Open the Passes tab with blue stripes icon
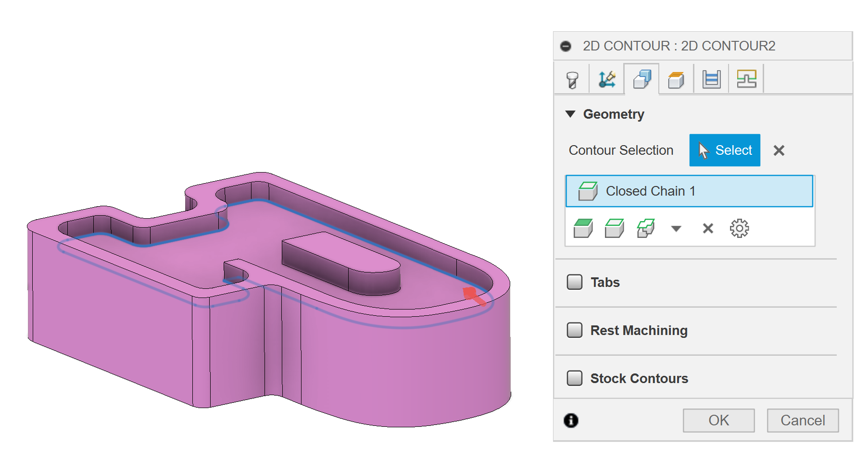 [711, 79]
